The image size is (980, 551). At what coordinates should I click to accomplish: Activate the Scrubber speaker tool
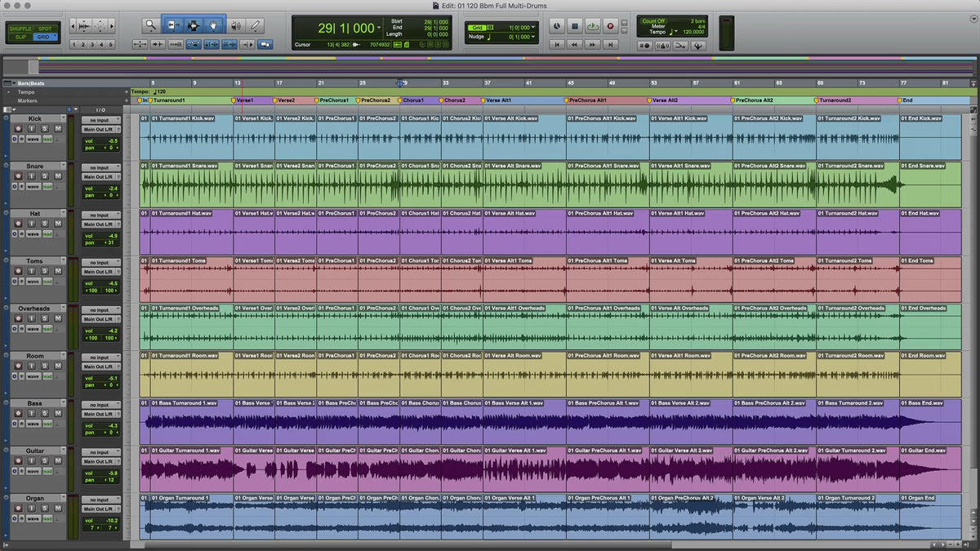coord(235,25)
